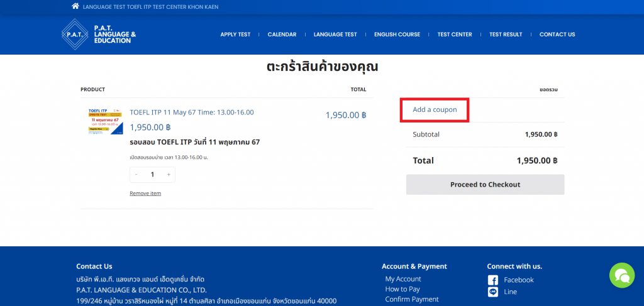
Task: Click LANGUAGE TEST TOEFL ITP TEST CENTER breadcrumb text
Action: (x=151, y=7)
